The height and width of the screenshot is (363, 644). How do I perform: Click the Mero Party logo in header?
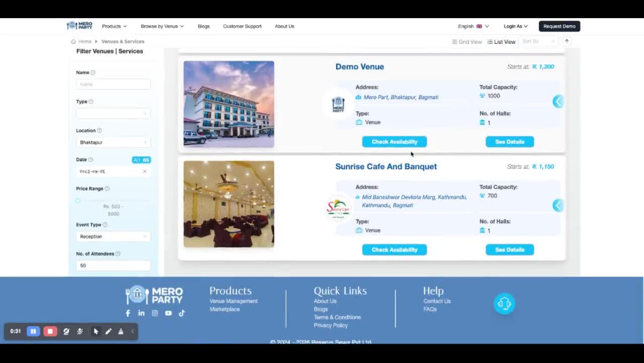click(80, 26)
